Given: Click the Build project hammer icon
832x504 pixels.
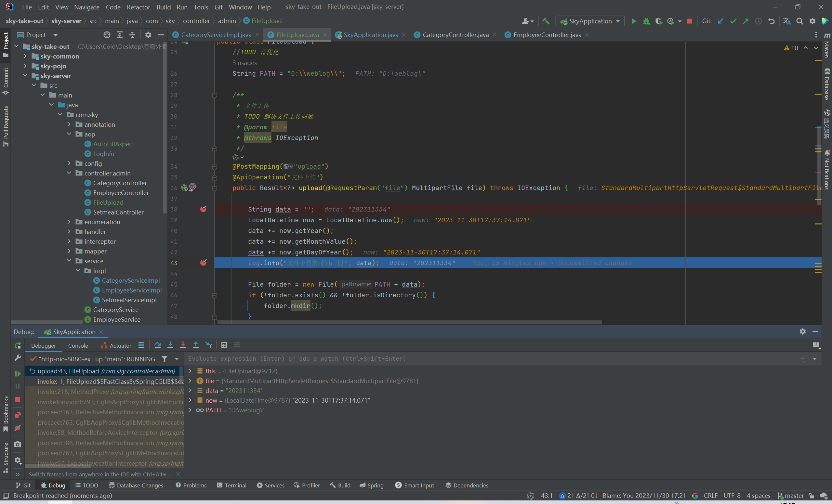Looking at the screenshot, I should click(x=546, y=21).
